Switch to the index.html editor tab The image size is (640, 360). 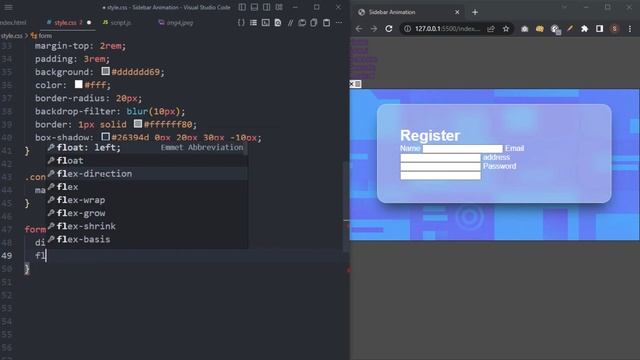(x=13, y=22)
